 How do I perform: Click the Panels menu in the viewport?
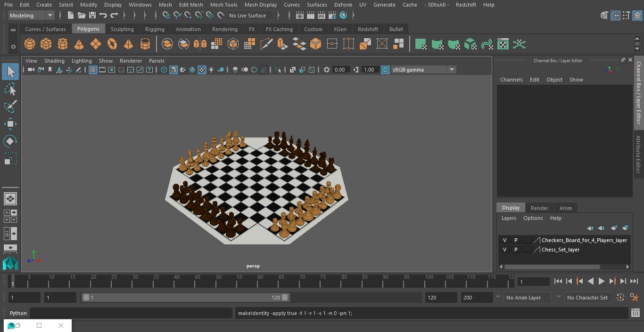(157, 61)
